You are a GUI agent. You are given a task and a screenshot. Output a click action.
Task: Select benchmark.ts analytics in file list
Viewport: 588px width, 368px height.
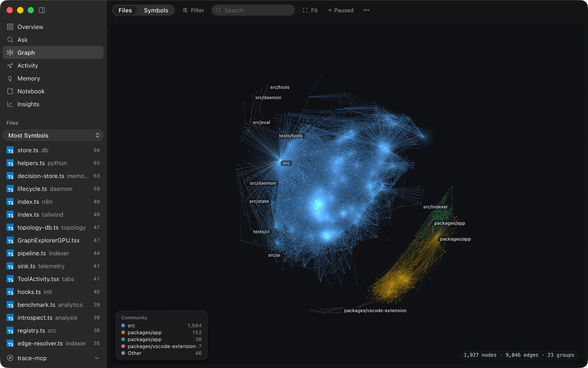pos(53,305)
